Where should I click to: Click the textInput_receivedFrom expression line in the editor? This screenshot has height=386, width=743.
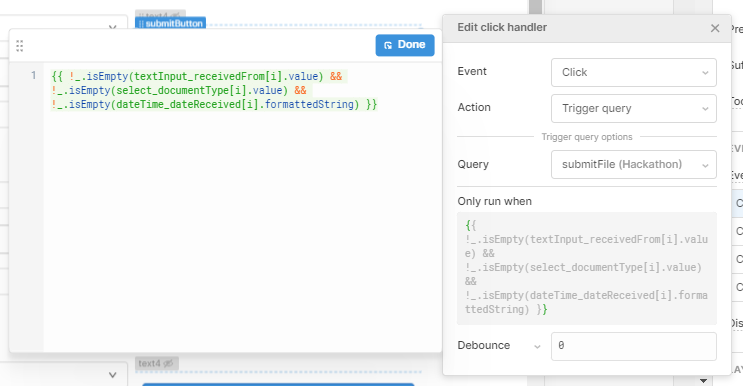(x=197, y=76)
